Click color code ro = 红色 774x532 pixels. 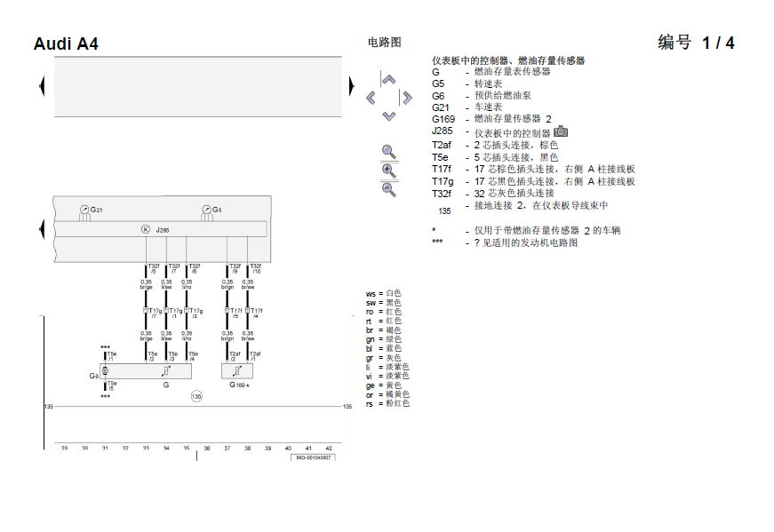coord(384,312)
